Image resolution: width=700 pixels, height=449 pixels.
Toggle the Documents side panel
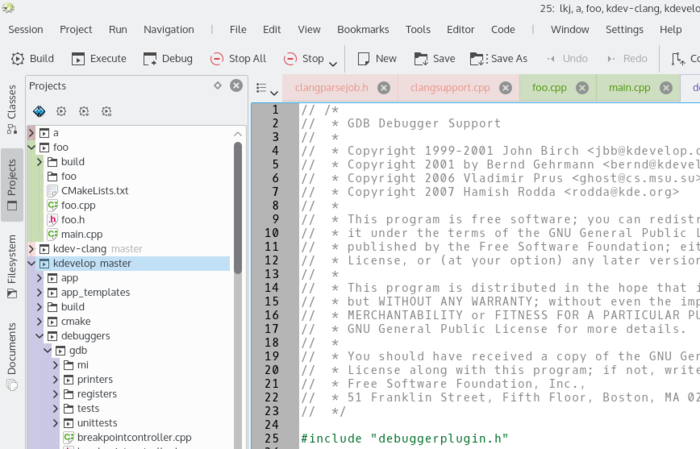[x=11, y=352]
